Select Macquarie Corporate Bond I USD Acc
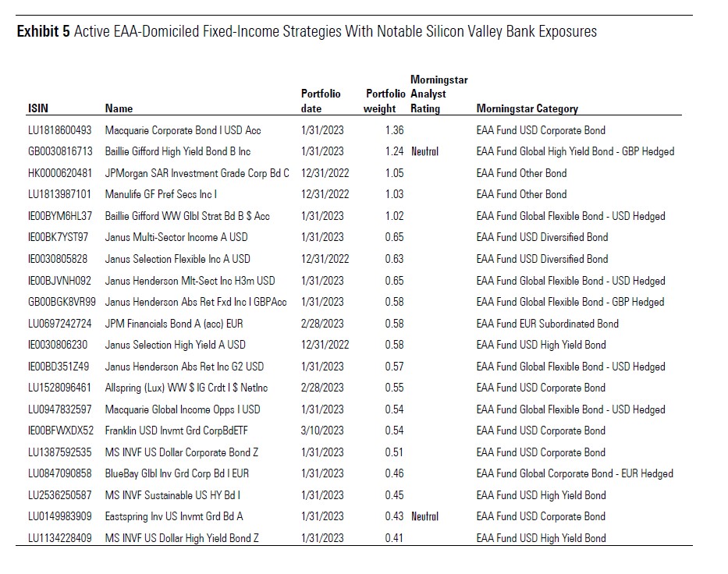728x574 pixels. [183, 130]
